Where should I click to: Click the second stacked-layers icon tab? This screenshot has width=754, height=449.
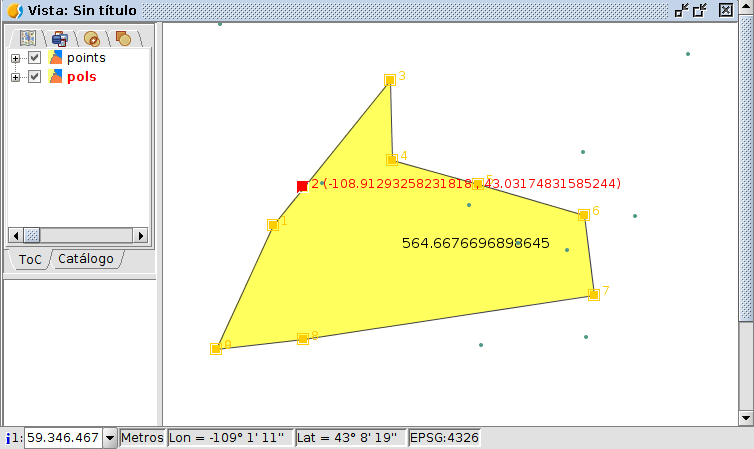tap(60, 38)
